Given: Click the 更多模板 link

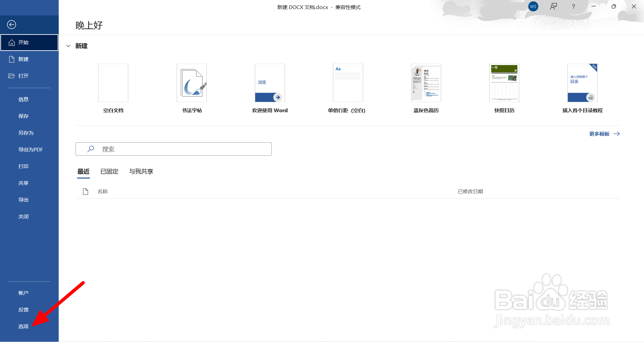Looking at the screenshot, I should click(x=604, y=134).
